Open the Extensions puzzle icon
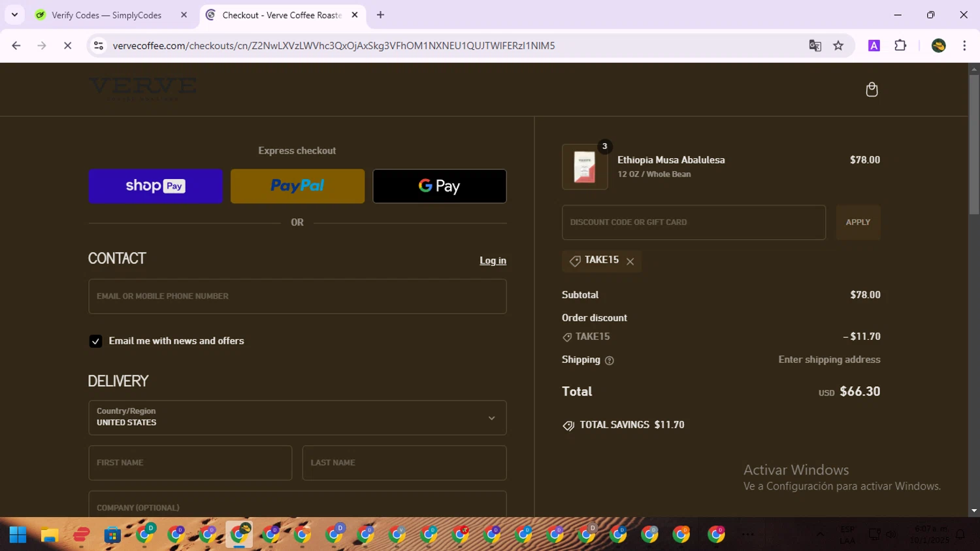The height and width of the screenshot is (551, 980). [x=900, y=46]
